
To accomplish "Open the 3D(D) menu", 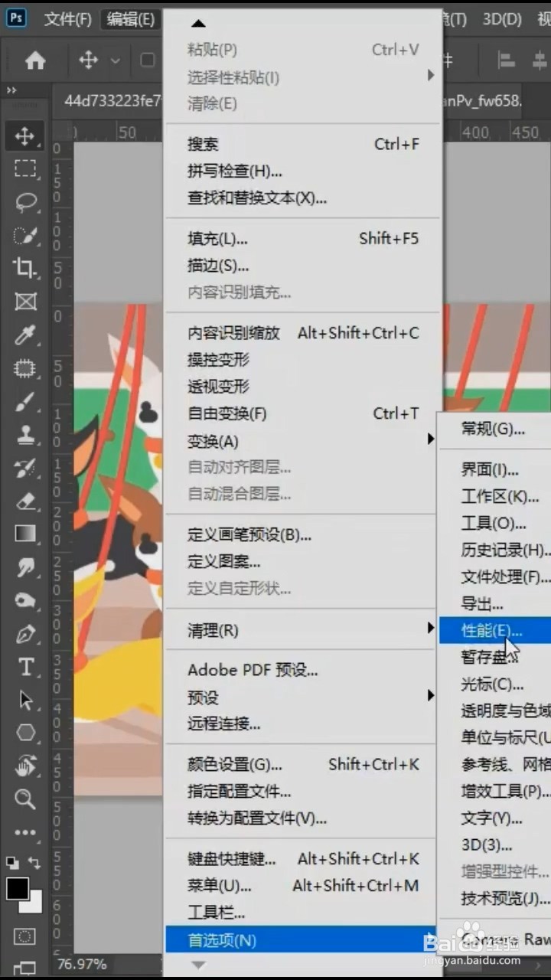I will coord(503,19).
